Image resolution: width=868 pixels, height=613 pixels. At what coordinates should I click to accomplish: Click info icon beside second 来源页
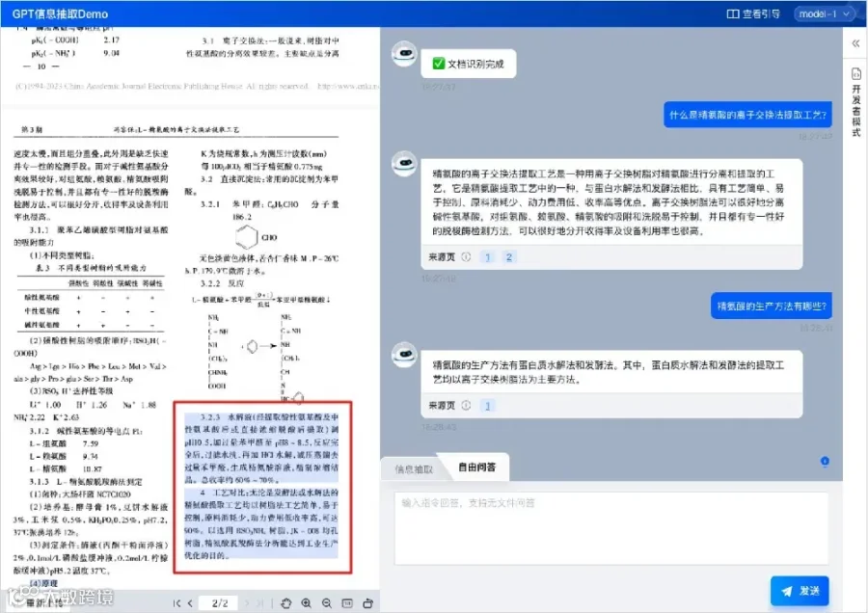[x=466, y=406]
